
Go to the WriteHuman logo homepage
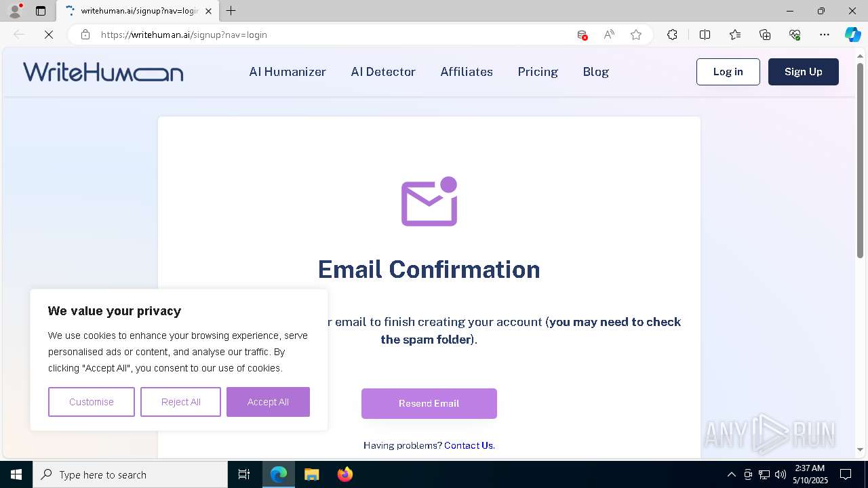click(103, 72)
